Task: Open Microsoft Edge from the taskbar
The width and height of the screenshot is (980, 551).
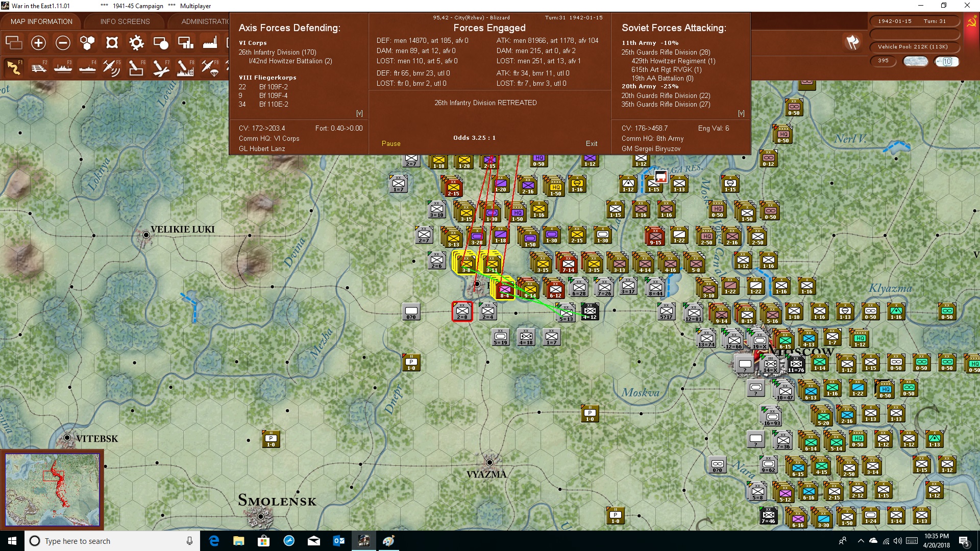Action: click(214, 541)
